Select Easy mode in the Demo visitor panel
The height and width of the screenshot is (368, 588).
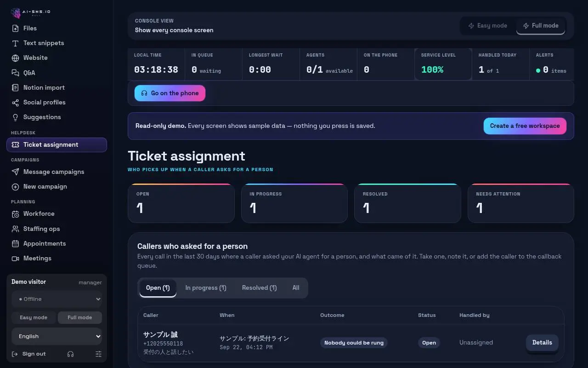[34, 317]
